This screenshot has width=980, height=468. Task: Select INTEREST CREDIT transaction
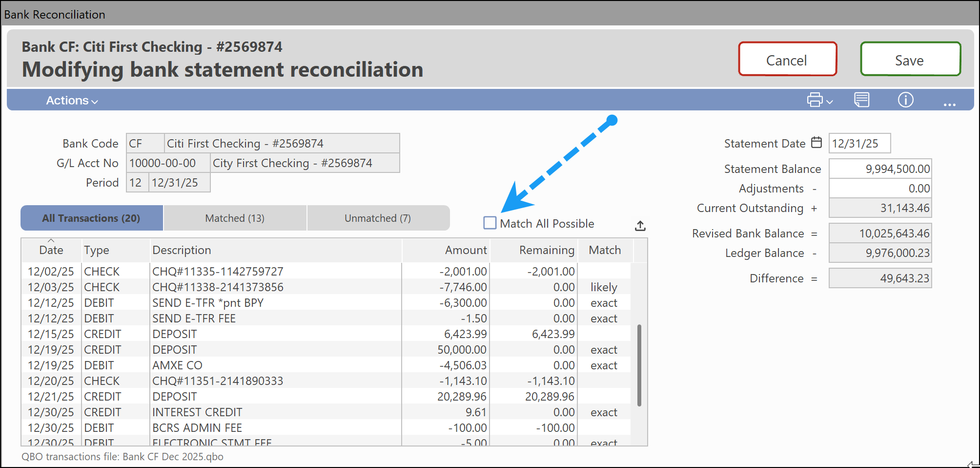[x=326, y=412]
